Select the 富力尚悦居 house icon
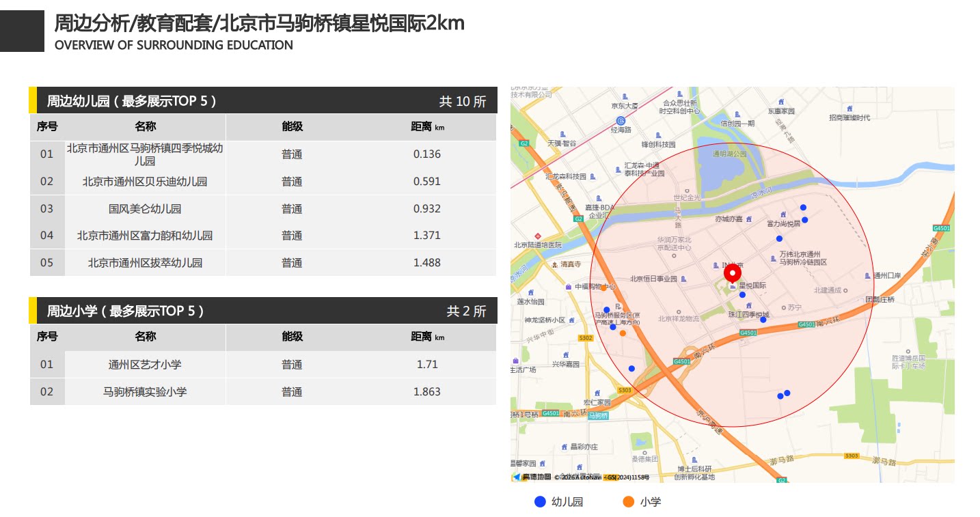This screenshot has width=980, height=517. (782, 214)
